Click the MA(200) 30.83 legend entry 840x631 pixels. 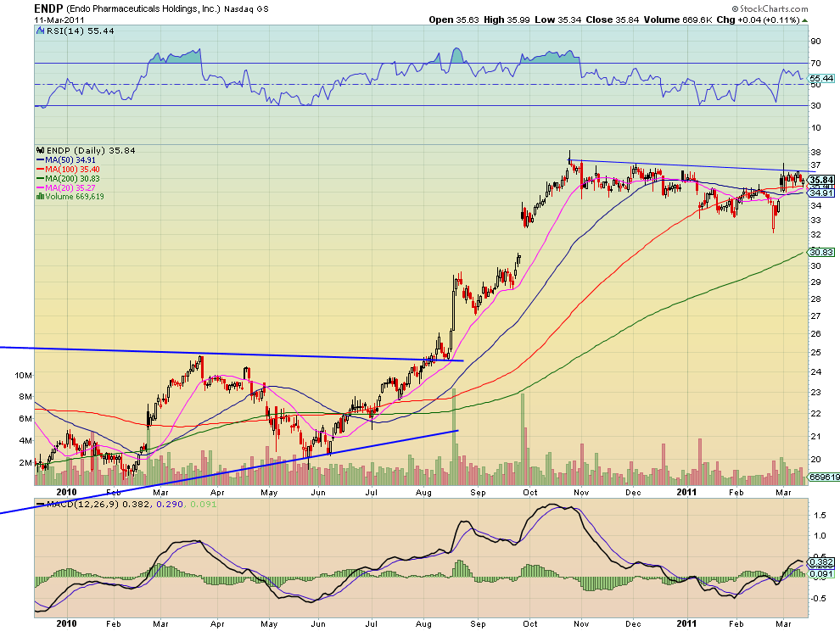(x=72, y=178)
